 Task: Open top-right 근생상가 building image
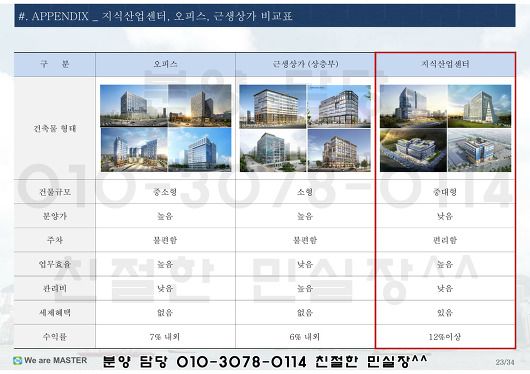coord(339,107)
